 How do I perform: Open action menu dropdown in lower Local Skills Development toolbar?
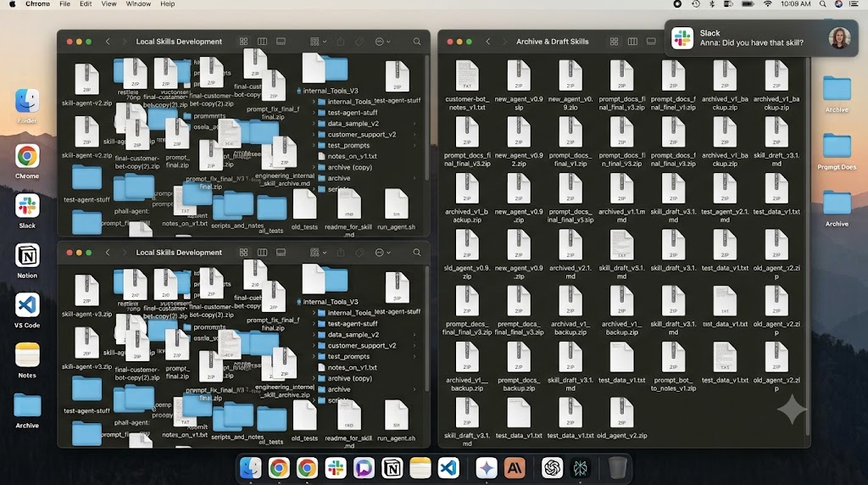tap(382, 253)
